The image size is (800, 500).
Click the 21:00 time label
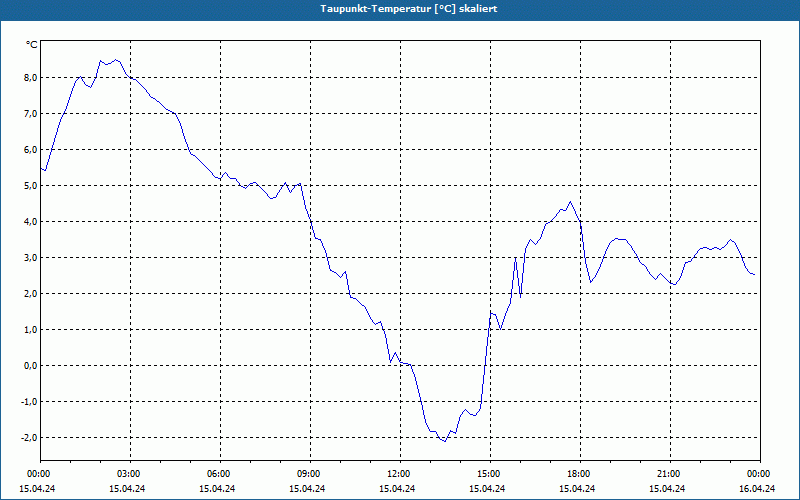(x=670, y=474)
